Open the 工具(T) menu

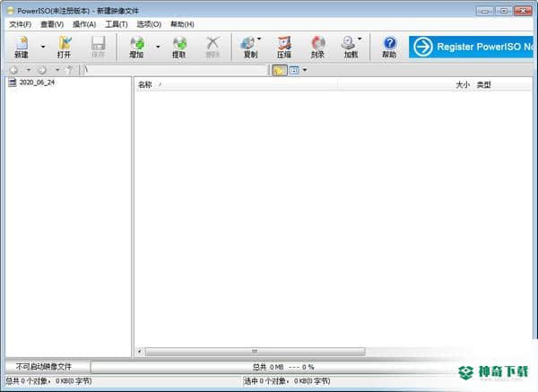117,24
